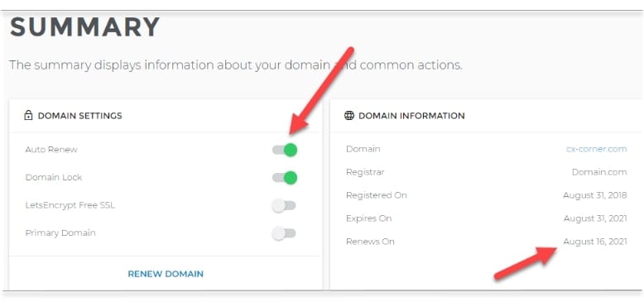Click the Registered On date August 31, 2018
Image resolution: width=644 pixels, height=302 pixels.
595,195
